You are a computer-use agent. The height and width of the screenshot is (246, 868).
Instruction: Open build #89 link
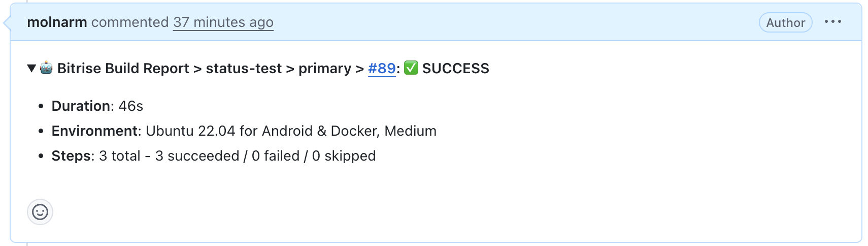pyautogui.click(x=382, y=68)
